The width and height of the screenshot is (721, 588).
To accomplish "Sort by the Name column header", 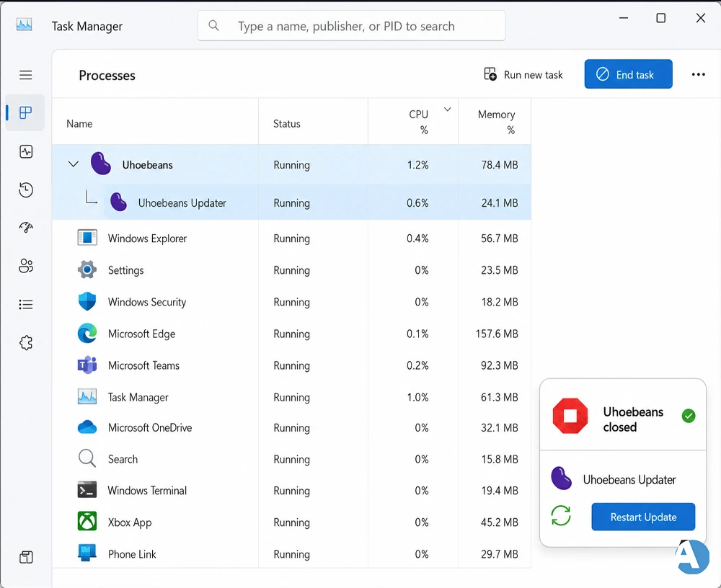I will click(79, 124).
